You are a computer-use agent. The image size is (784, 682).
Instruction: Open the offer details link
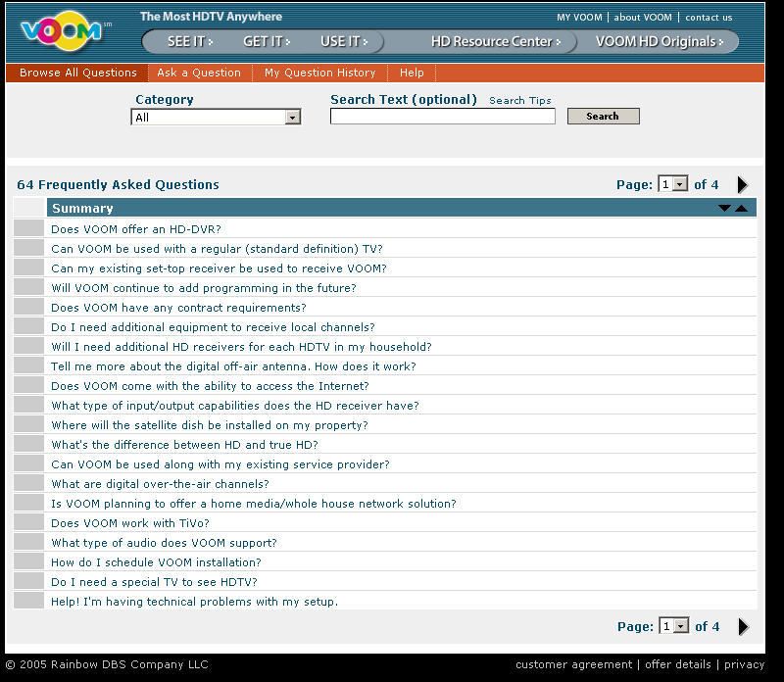678,664
